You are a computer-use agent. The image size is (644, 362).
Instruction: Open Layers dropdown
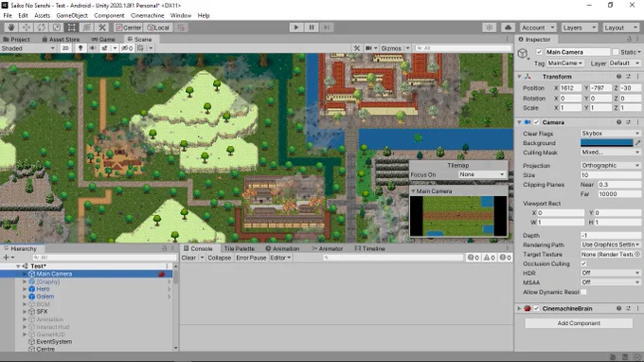pyautogui.click(x=579, y=27)
